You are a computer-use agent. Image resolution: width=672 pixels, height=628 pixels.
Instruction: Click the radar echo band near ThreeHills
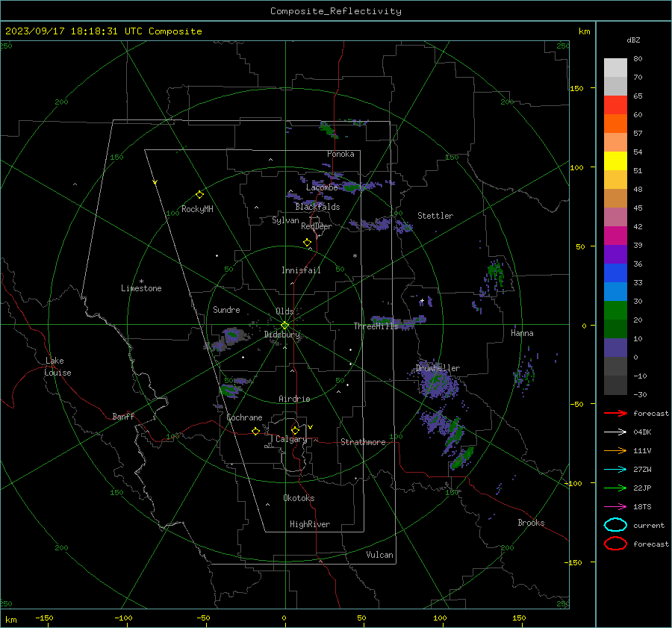tap(399, 320)
